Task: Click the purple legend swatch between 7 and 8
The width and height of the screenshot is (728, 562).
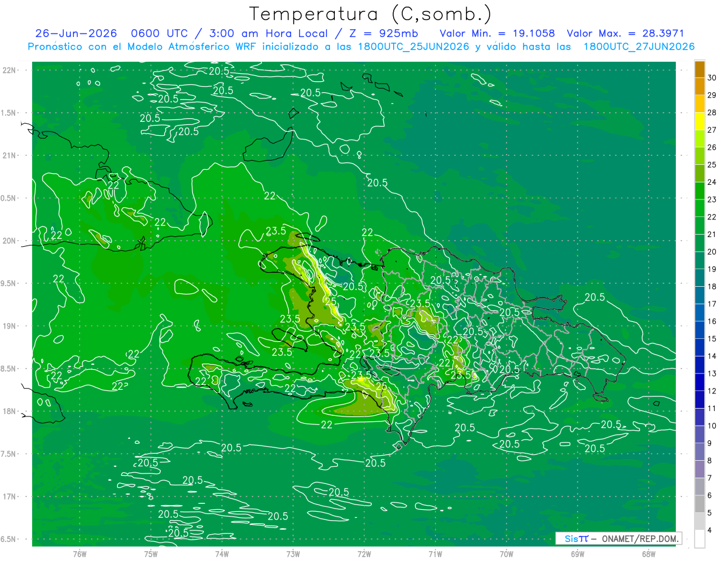Action: (x=699, y=469)
